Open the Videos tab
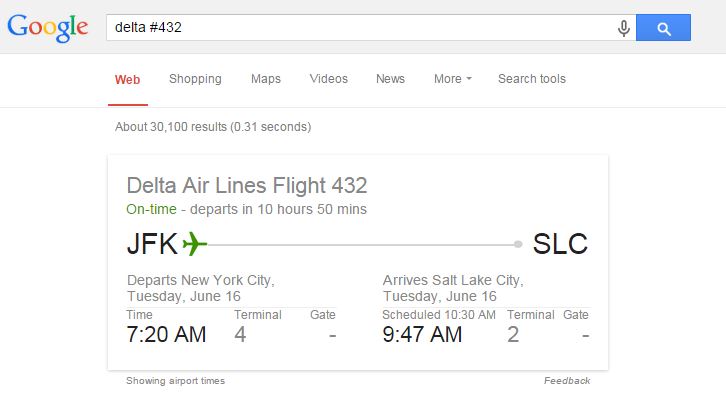The image size is (726, 396). tap(328, 79)
